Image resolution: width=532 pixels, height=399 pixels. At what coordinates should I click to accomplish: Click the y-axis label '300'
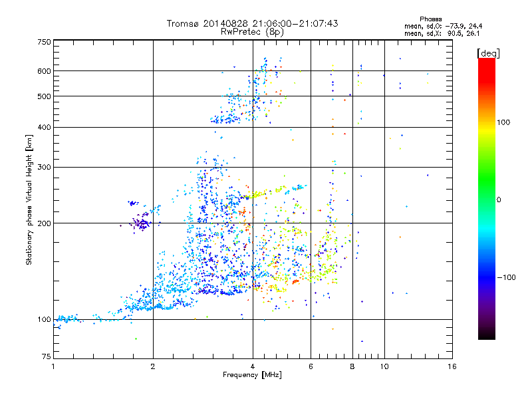[44, 168]
